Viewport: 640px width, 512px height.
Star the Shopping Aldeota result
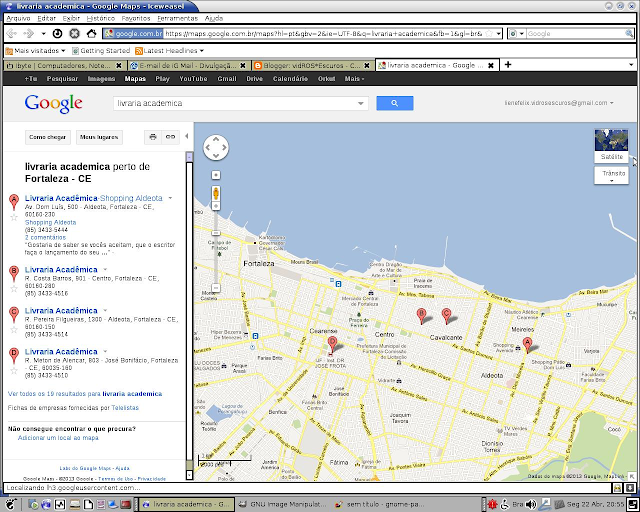[x=14, y=217]
